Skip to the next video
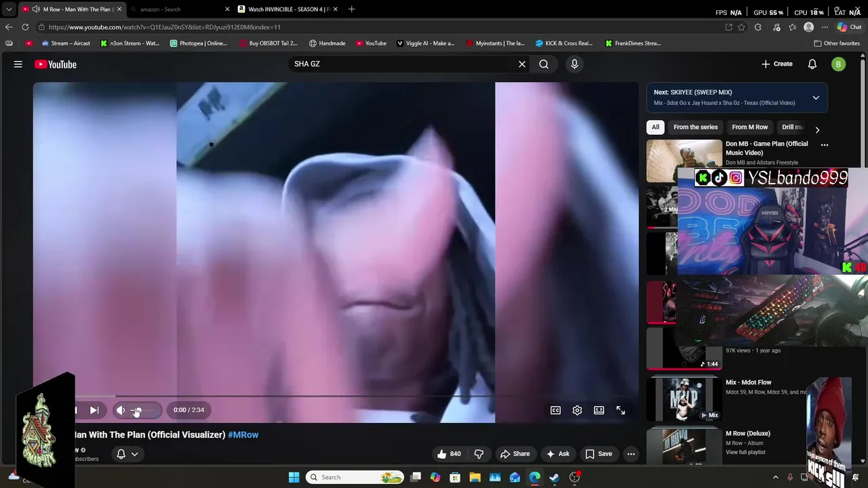The width and height of the screenshot is (868, 488). pos(94,410)
